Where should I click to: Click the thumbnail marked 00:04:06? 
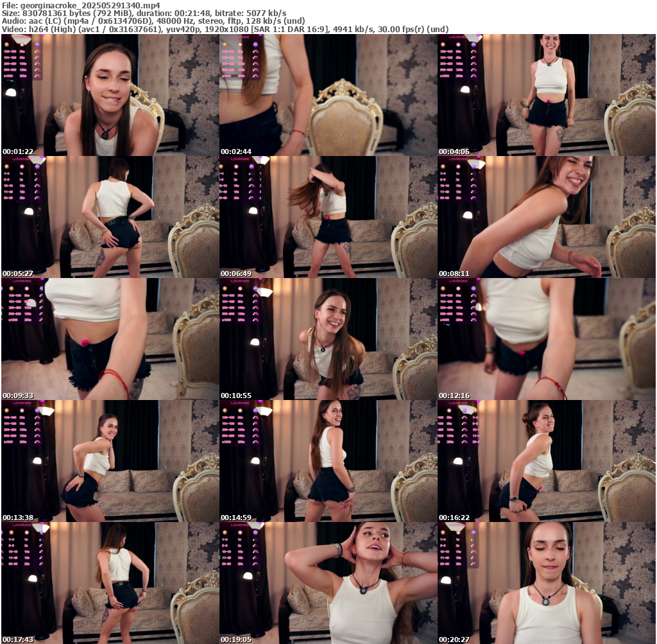pyautogui.click(x=547, y=95)
